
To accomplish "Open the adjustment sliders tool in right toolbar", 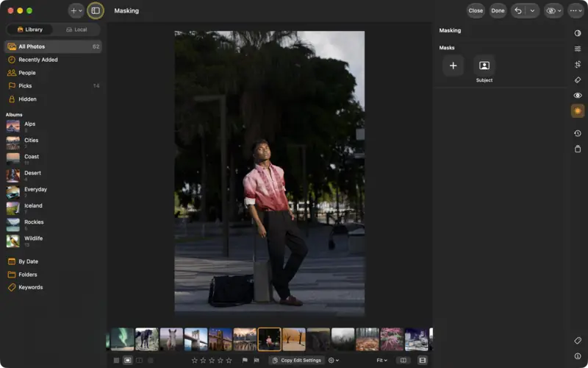I will 578,49.
